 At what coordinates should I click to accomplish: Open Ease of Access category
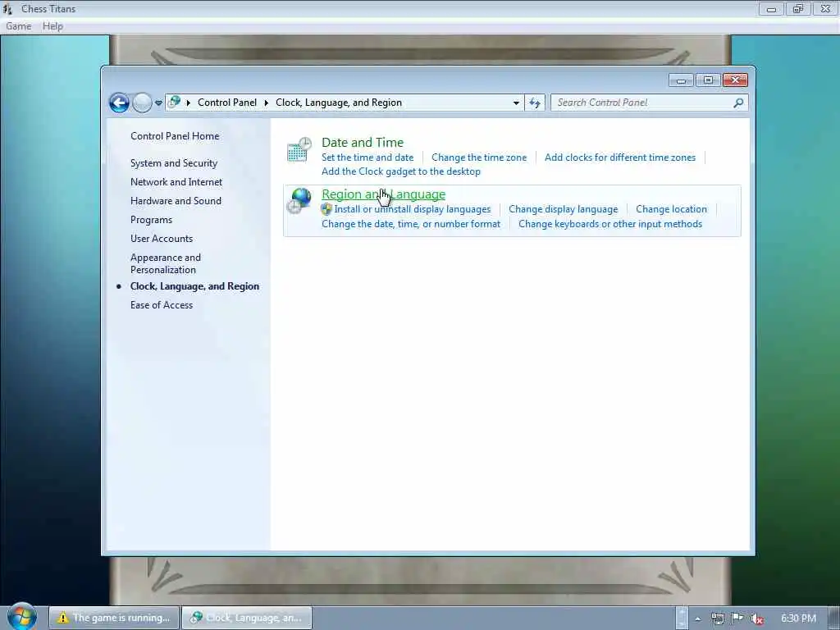pyautogui.click(x=162, y=305)
